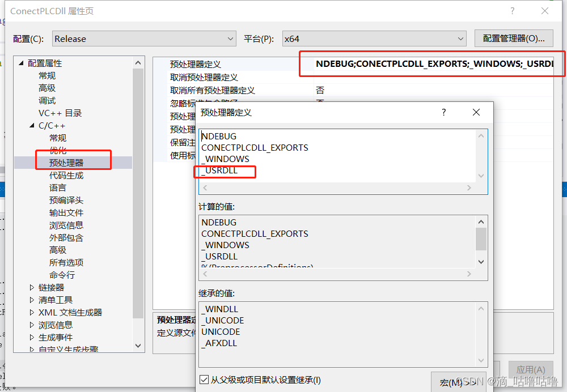Click scroll-up arrow in 计算的值 list
Image resolution: width=567 pixels, height=392 pixels.
pos(481,222)
